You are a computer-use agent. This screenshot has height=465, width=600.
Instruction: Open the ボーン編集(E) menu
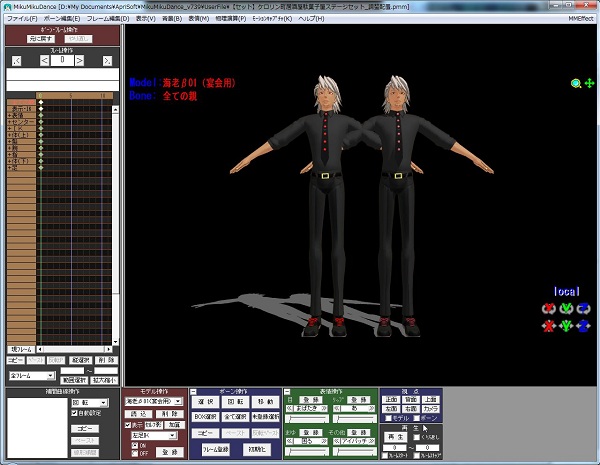(62, 18)
